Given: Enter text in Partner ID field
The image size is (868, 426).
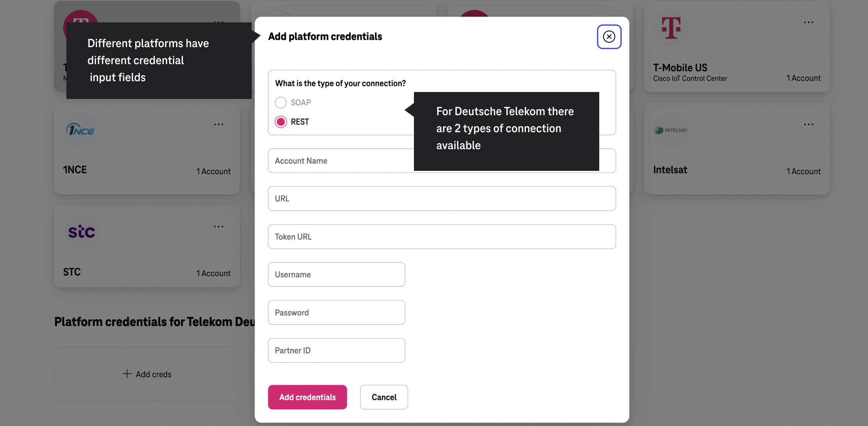Looking at the screenshot, I should pos(337,350).
